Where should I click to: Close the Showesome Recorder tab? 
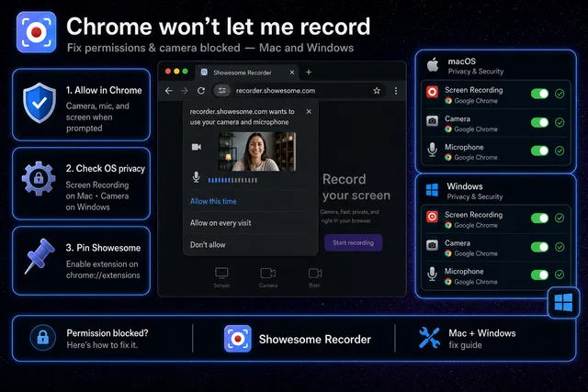click(292, 73)
